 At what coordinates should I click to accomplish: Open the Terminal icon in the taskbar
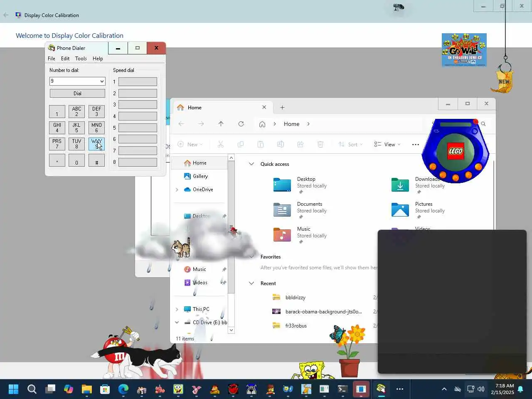click(x=342, y=389)
